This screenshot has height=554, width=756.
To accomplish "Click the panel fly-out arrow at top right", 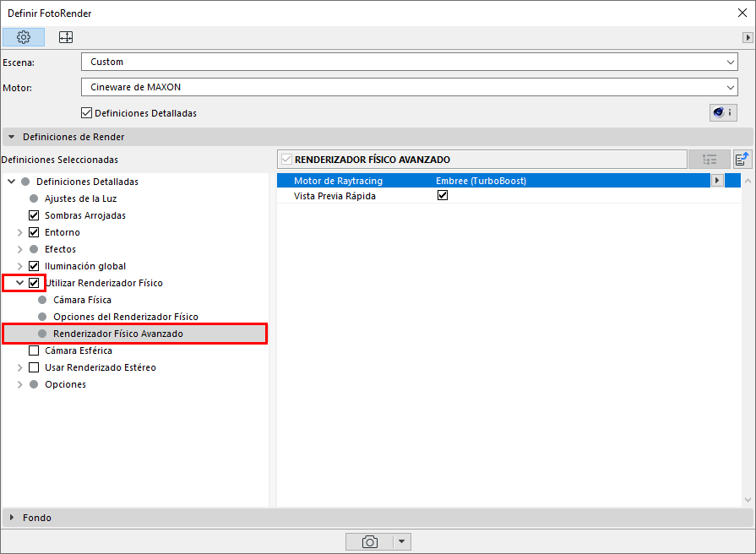I will (x=748, y=37).
